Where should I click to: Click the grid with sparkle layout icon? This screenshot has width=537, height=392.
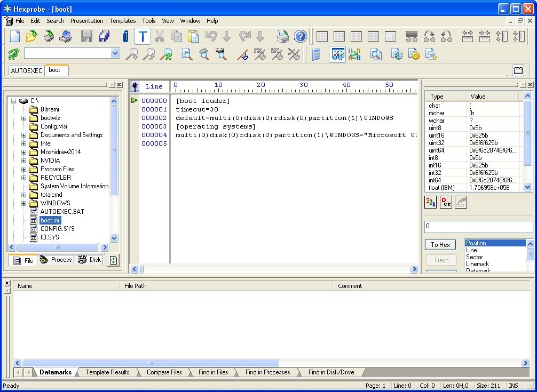(390, 36)
